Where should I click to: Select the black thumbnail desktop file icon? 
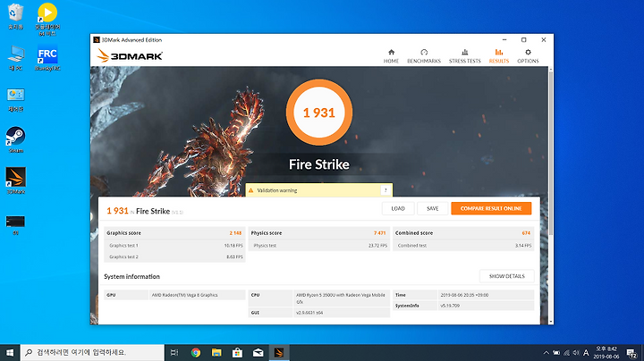[x=15, y=225]
